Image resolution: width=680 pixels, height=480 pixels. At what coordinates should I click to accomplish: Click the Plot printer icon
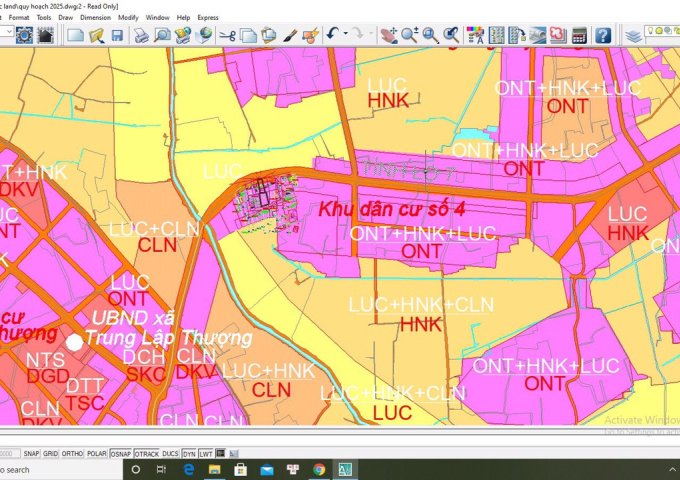pyautogui.click(x=141, y=35)
